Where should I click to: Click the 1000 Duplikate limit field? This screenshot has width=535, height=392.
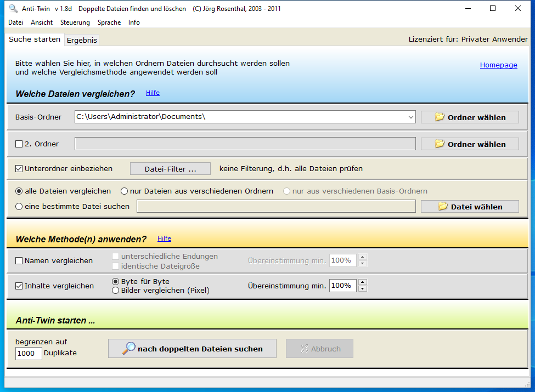[x=29, y=354]
